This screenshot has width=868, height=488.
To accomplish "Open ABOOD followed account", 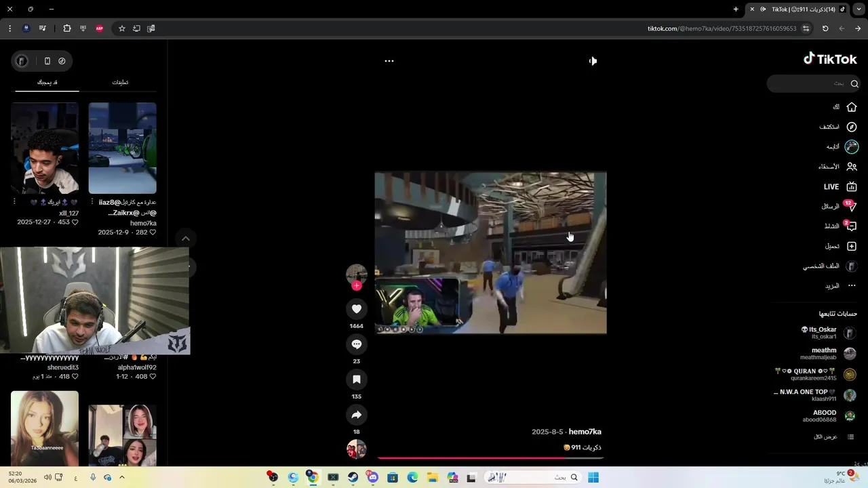I will pyautogui.click(x=829, y=416).
